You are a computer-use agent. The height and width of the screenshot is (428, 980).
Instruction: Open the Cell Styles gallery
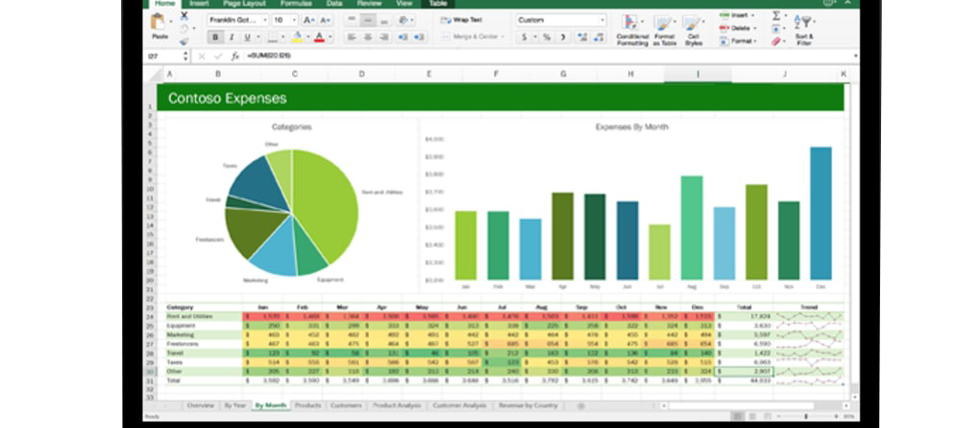coord(694,29)
